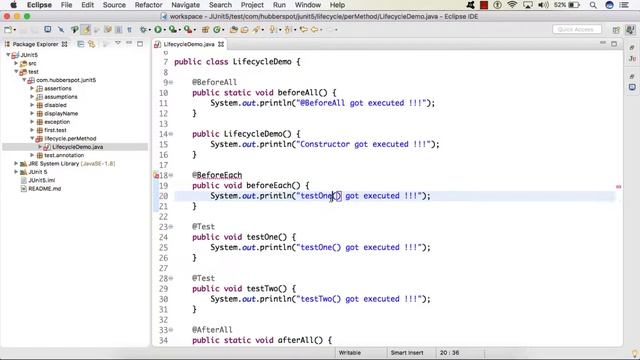Click the Wi-Fi status icon
The width and height of the screenshot is (640, 360).
pyautogui.click(x=512, y=5)
